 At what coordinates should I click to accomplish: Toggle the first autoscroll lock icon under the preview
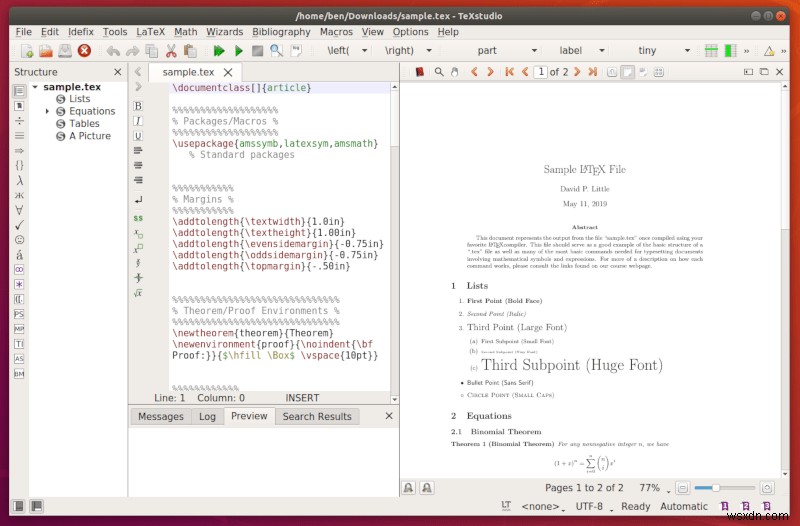pos(409,488)
